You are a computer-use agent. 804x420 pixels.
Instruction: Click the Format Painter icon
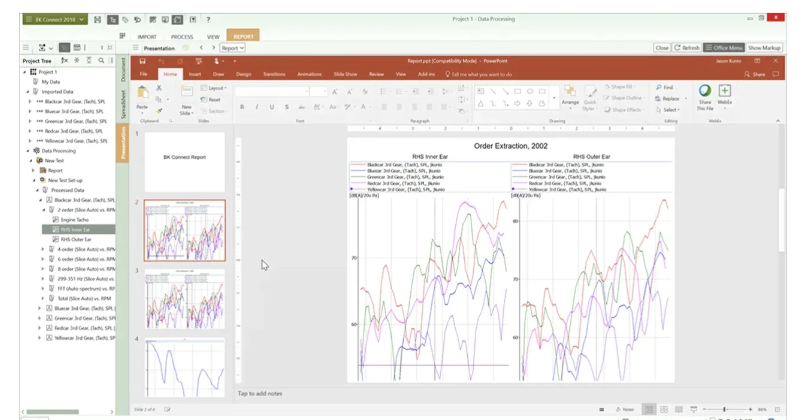coord(159,110)
